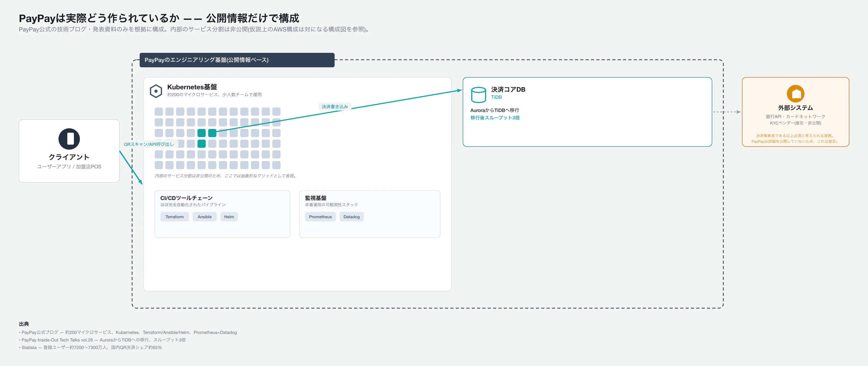868x366 pixels.
Task: Click the QRスキャン/API呼び出し arrow label
Action: [x=148, y=144]
